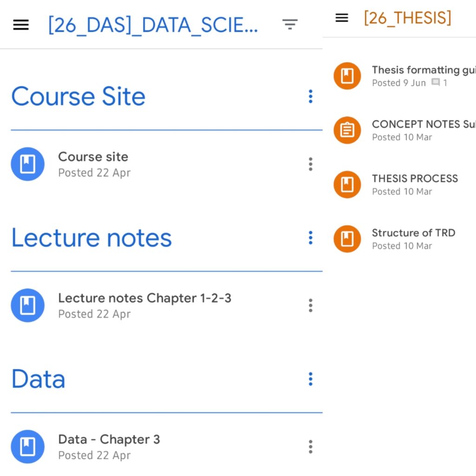Click the Structure of TRD material icon
This screenshot has height=476, width=476.
347,239
